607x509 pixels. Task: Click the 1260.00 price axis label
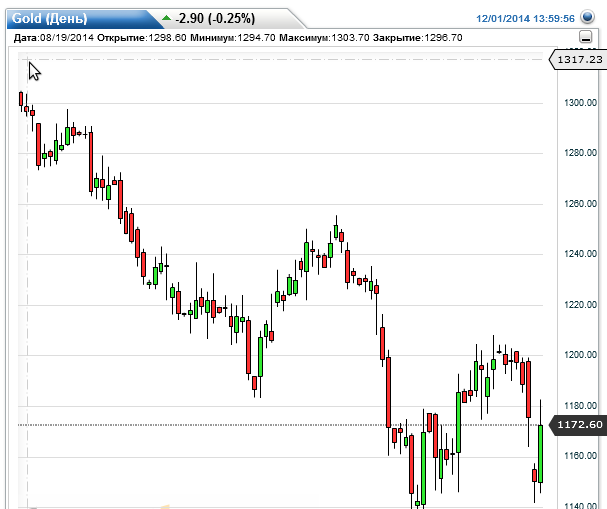click(x=580, y=204)
